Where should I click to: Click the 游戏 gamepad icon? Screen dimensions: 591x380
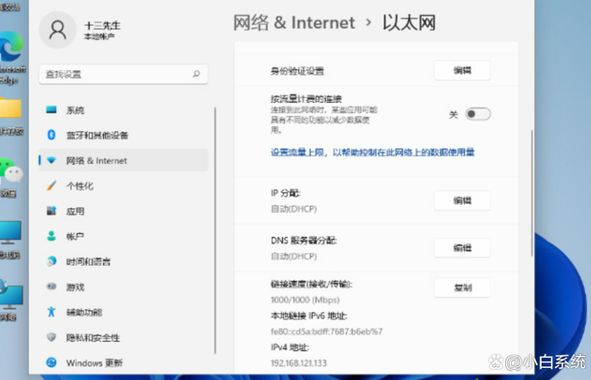[x=51, y=287]
